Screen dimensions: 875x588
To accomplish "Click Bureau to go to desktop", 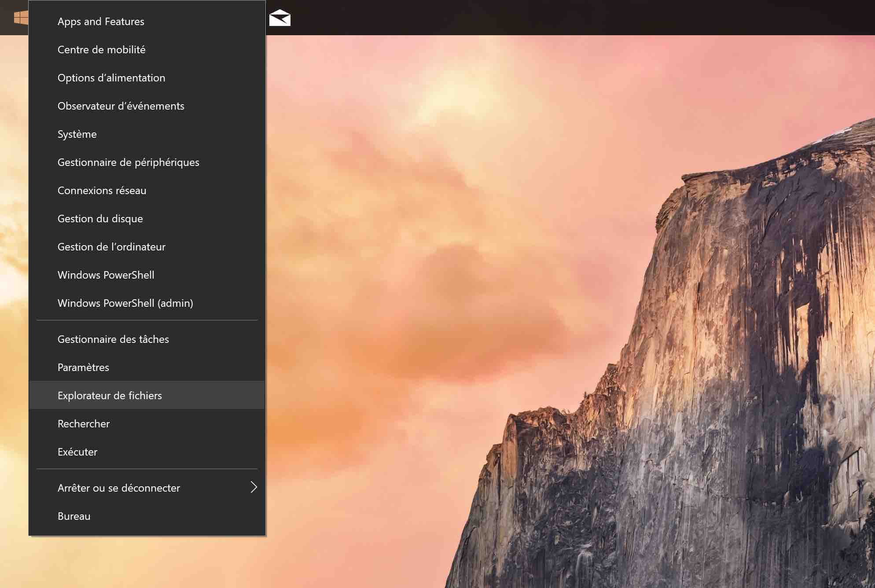I will 74,515.
